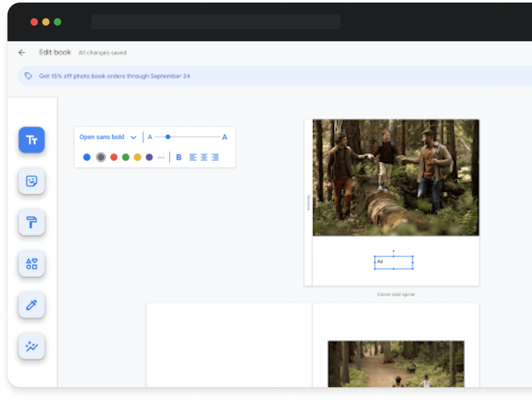Select the eyedropper color picker tool
This screenshot has height=400, width=532.
(x=32, y=305)
